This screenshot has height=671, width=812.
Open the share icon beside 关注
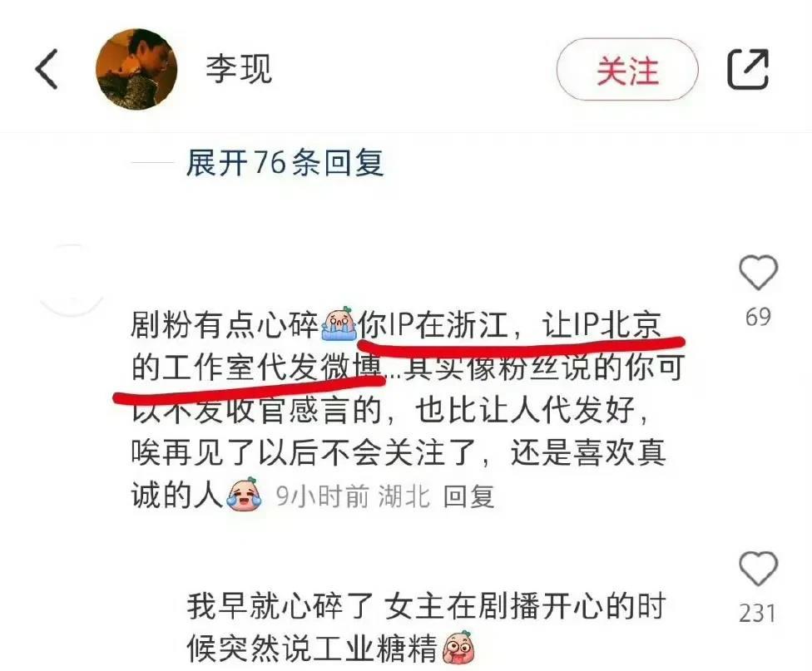click(748, 69)
